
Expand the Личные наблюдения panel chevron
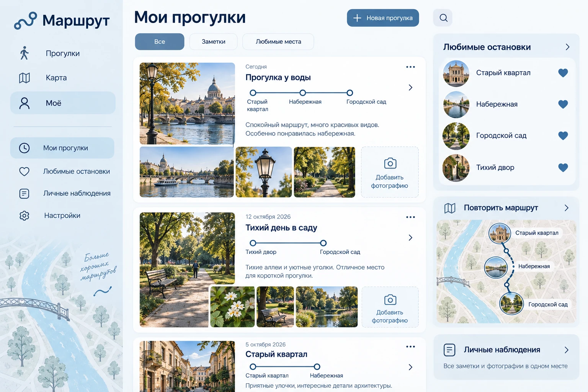tap(567, 350)
